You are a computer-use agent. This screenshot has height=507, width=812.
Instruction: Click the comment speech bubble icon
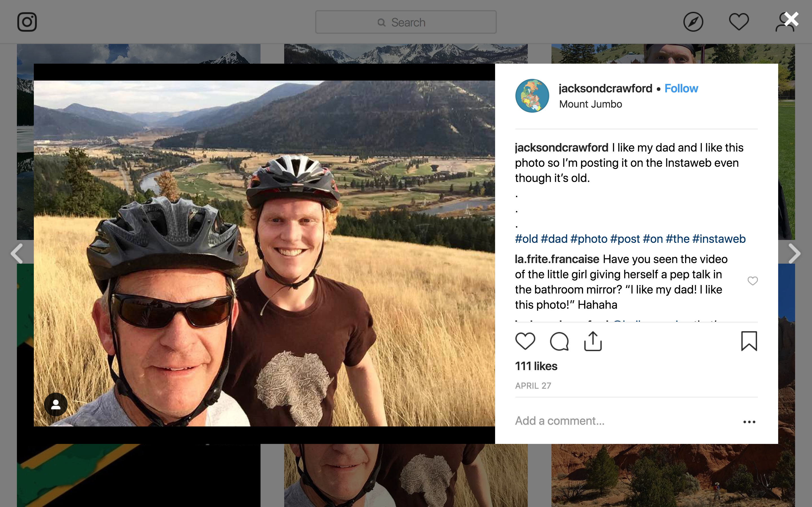559,341
